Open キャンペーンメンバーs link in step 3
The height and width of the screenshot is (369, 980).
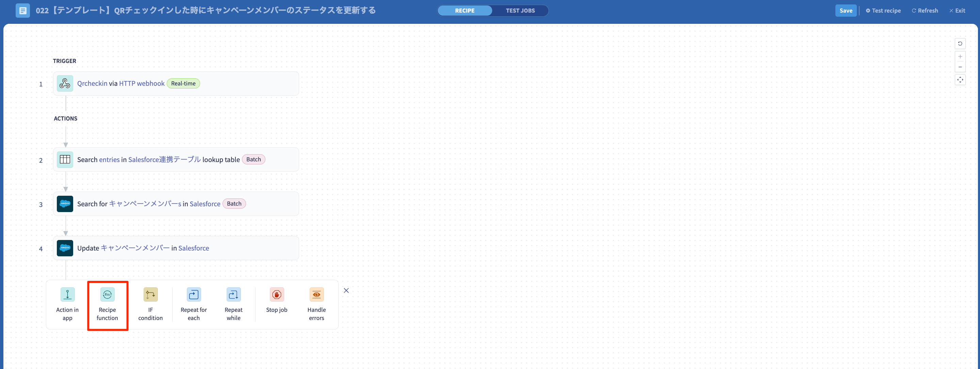[145, 204]
